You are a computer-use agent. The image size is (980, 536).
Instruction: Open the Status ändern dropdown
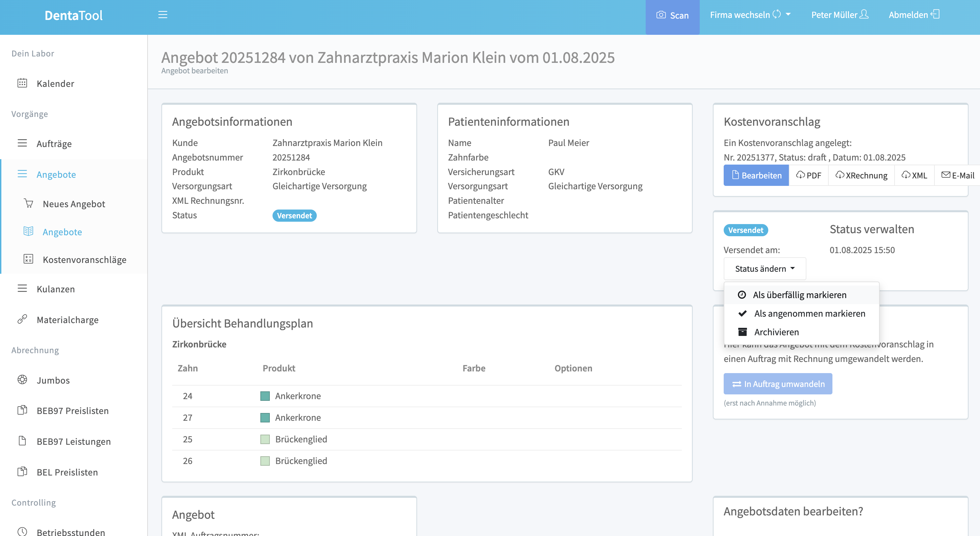click(x=764, y=268)
